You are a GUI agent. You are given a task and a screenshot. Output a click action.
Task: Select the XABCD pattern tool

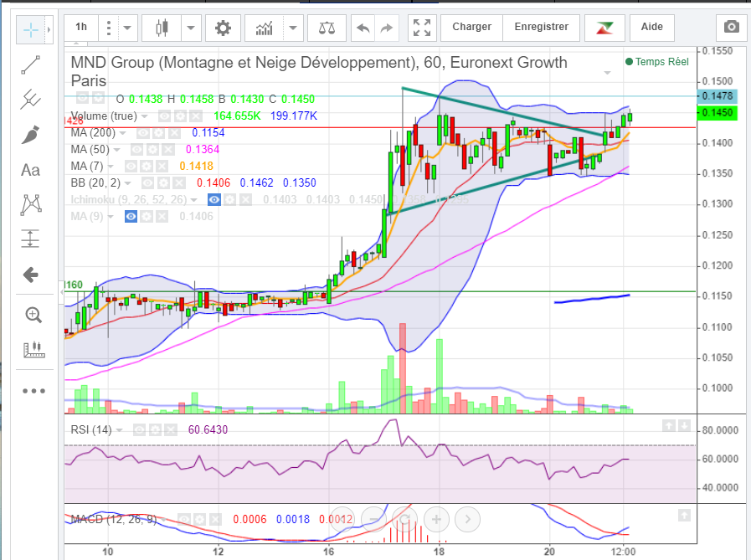click(31, 204)
